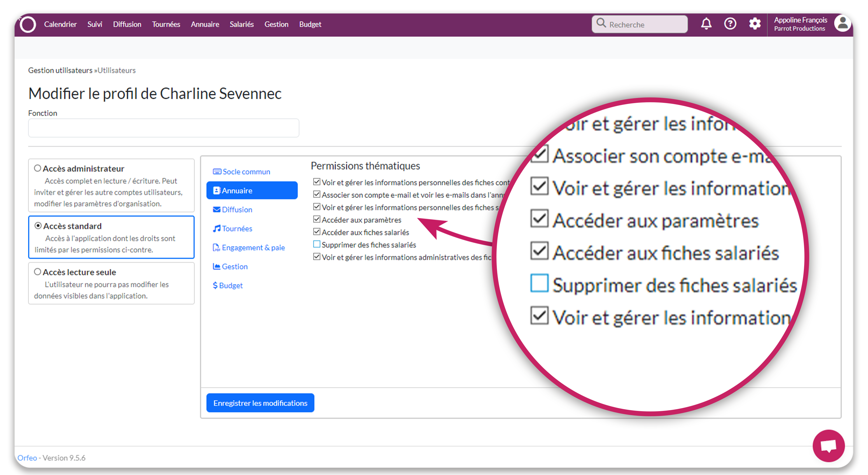Click the Diffusion envelope icon

pyautogui.click(x=217, y=209)
